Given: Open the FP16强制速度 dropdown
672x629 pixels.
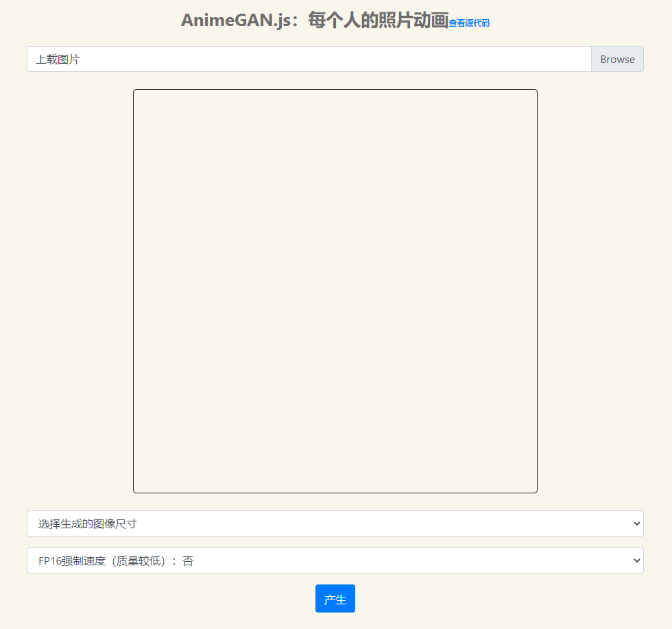Looking at the screenshot, I should click(335, 560).
